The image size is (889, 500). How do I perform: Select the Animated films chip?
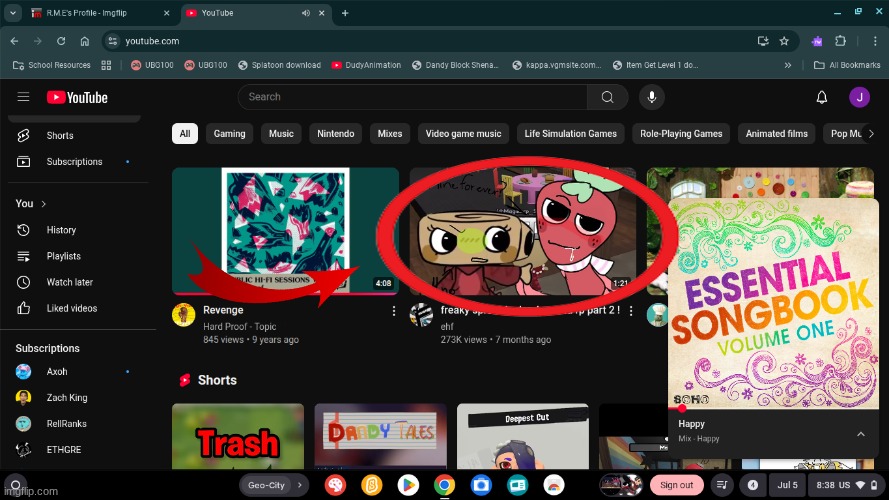pyautogui.click(x=776, y=134)
